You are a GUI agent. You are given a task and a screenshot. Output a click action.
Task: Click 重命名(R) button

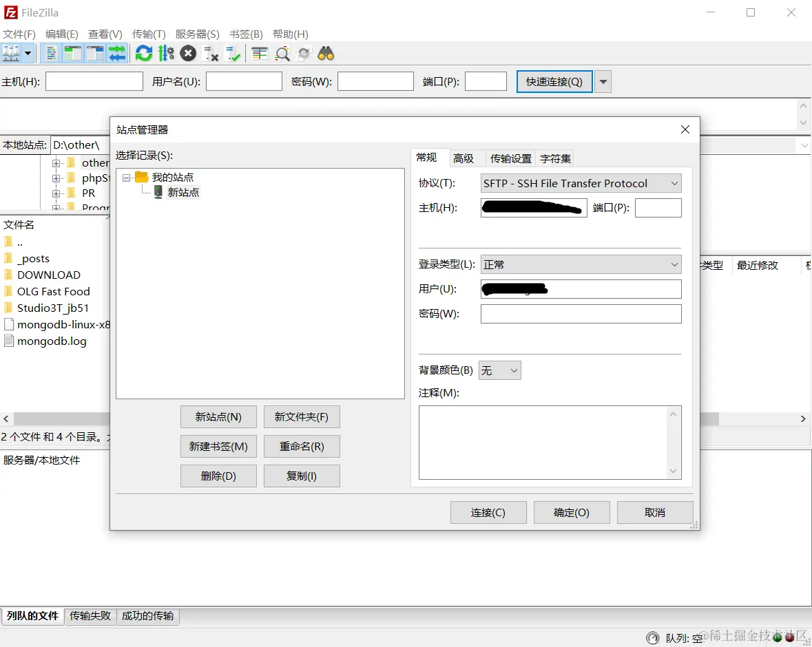302,446
